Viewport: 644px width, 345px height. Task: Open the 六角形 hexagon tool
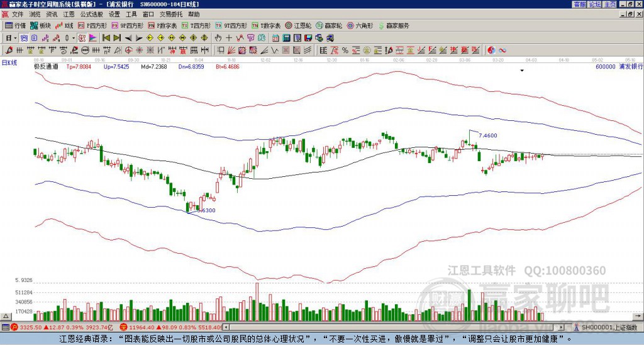(x=360, y=25)
